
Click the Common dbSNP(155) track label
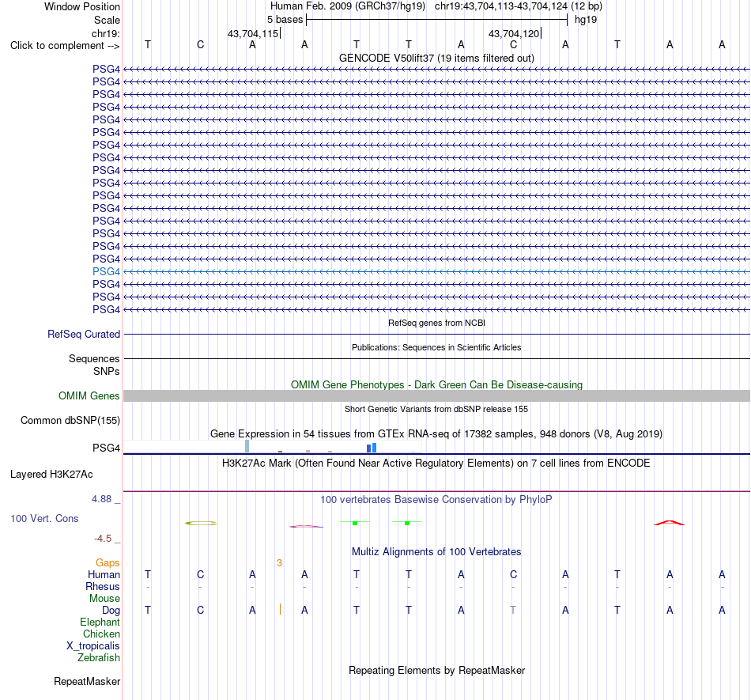point(70,420)
